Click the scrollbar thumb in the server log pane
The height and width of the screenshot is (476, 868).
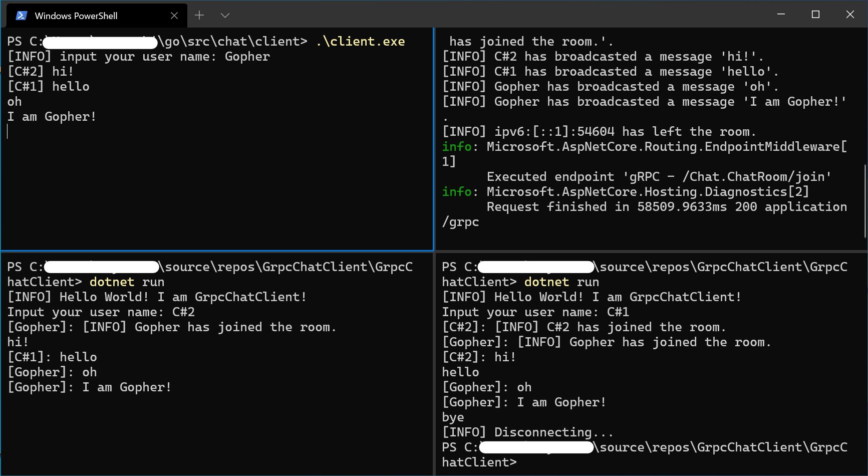point(865,200)
